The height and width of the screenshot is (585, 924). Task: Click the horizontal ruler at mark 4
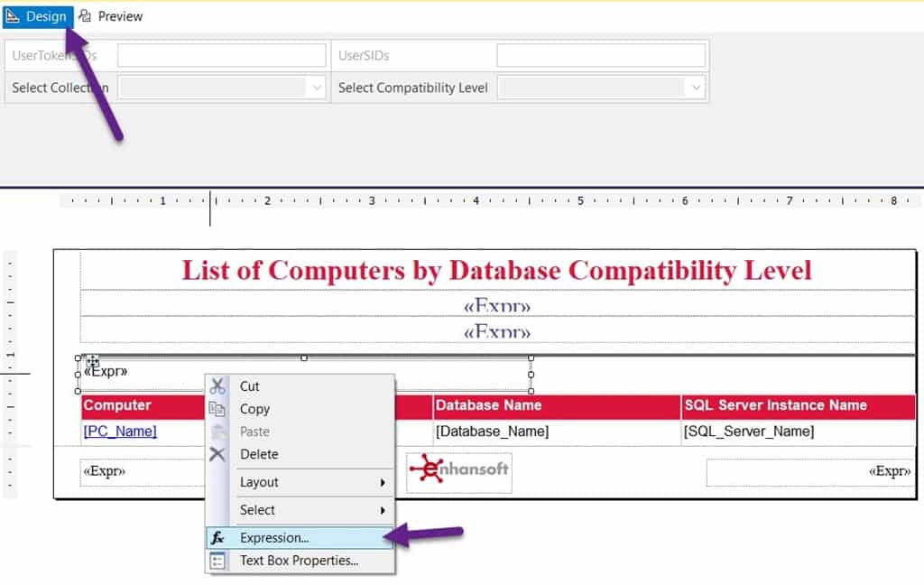click(x=476, y=201)
